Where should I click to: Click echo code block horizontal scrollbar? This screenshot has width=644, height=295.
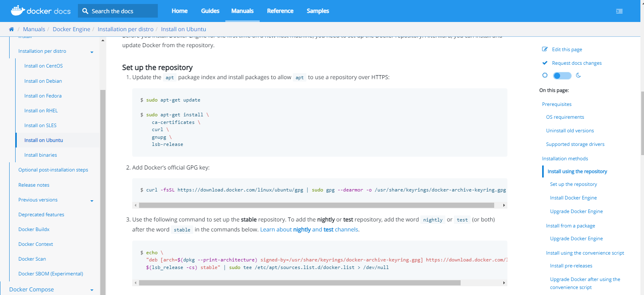coord(300,283)
